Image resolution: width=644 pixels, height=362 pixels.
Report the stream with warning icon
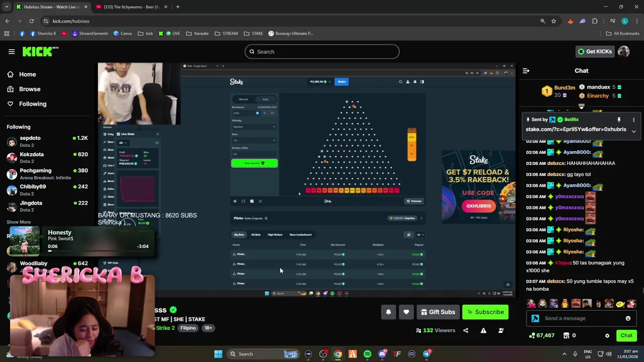pos(484,330)
